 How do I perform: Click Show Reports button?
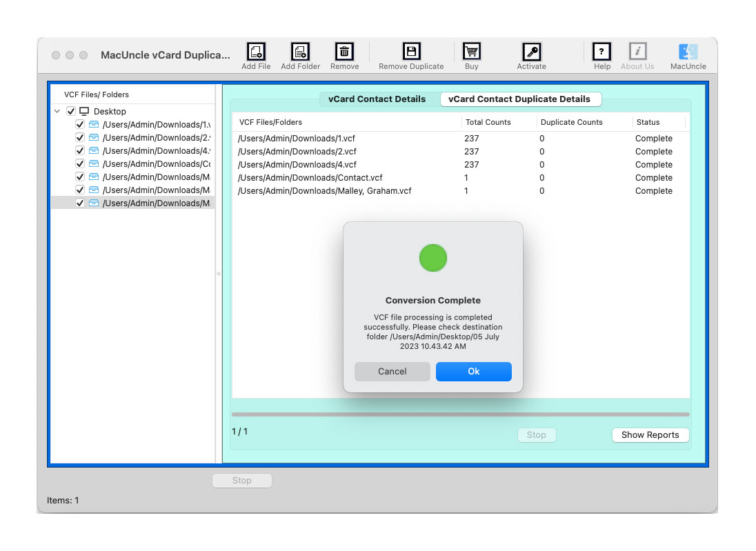[650, 434]
